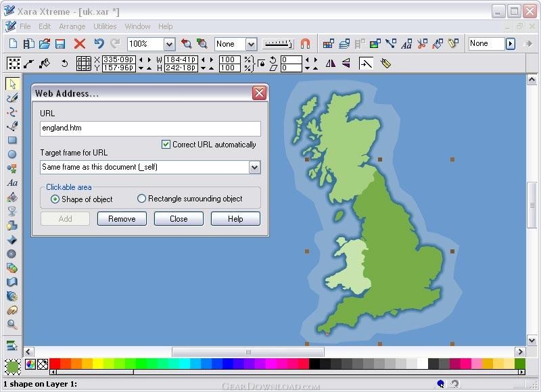Image resolution: width=541 pixels, height=392 pixels.
Task: Select the Selector arrow tool
Action: [12, 84]
